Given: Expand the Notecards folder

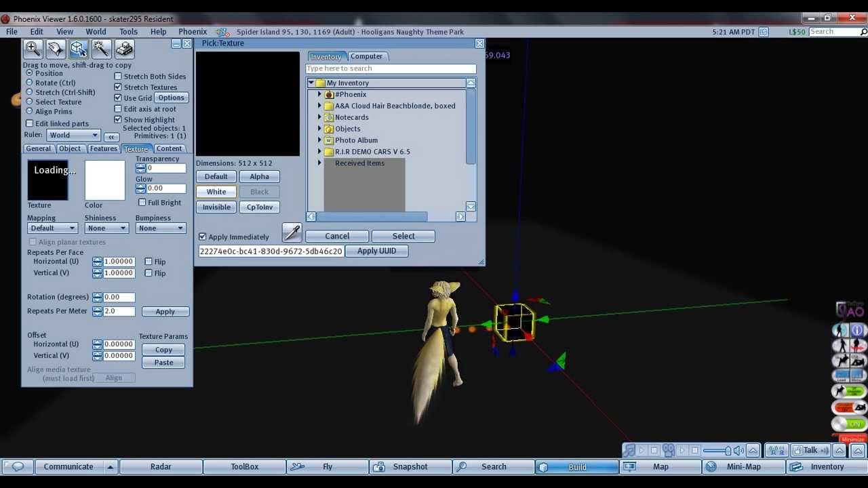Looking at the screenshot, I should (x=319, y=117).
